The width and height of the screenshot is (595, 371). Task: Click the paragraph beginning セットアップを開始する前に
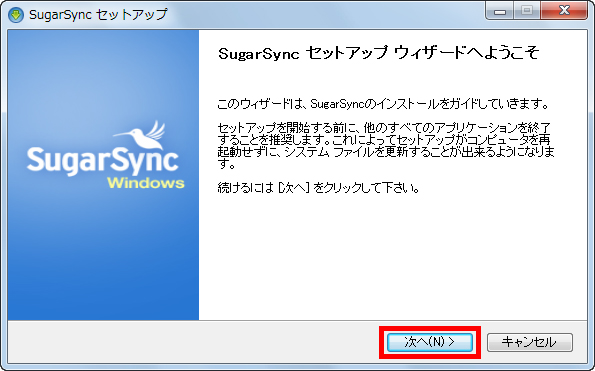(x=386, y=146)
